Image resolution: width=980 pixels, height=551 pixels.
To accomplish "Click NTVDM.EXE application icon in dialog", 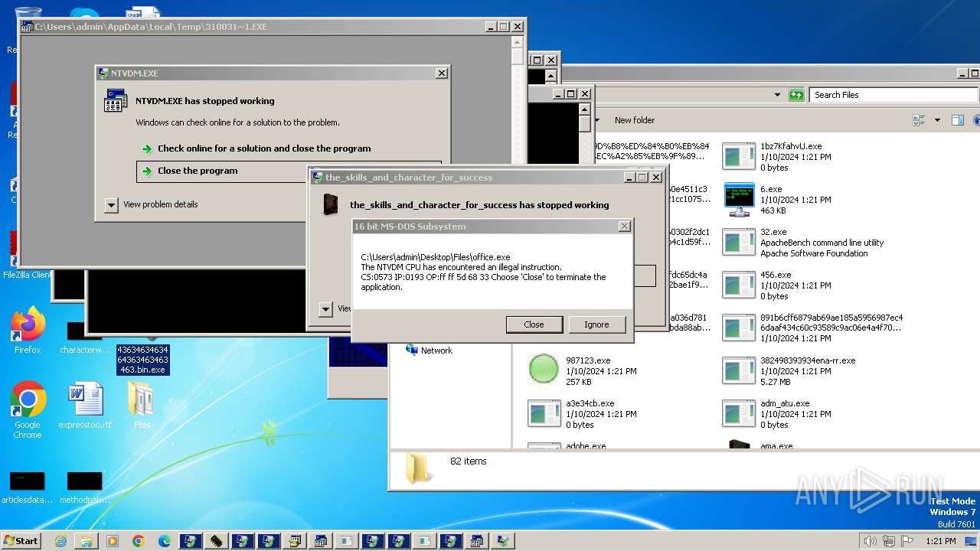I will [115, 100].
